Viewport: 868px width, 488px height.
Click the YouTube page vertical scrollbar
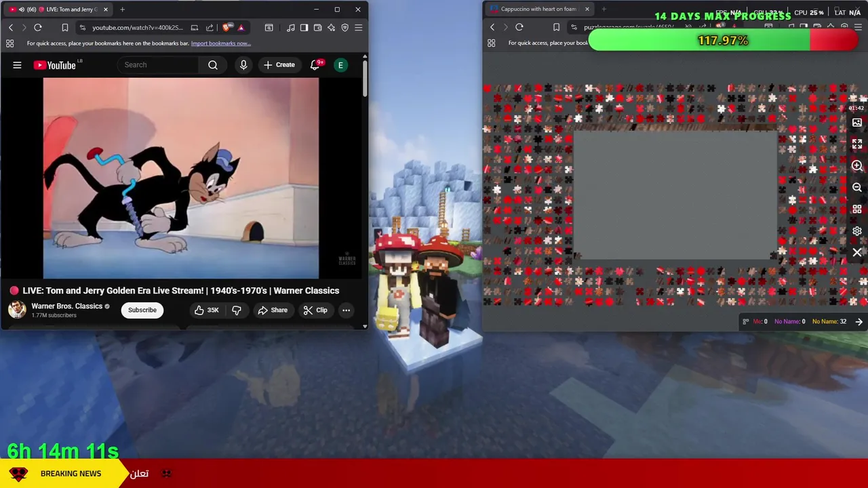pos(365,78)
